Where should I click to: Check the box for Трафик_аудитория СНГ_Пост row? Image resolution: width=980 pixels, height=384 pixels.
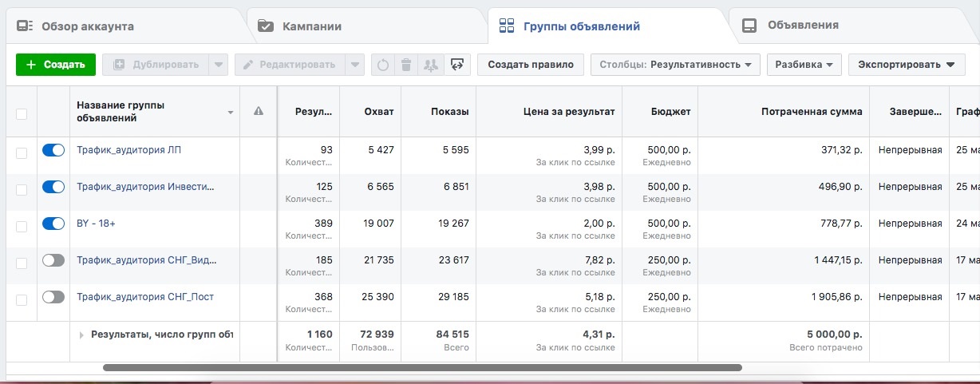click(22, 300)
